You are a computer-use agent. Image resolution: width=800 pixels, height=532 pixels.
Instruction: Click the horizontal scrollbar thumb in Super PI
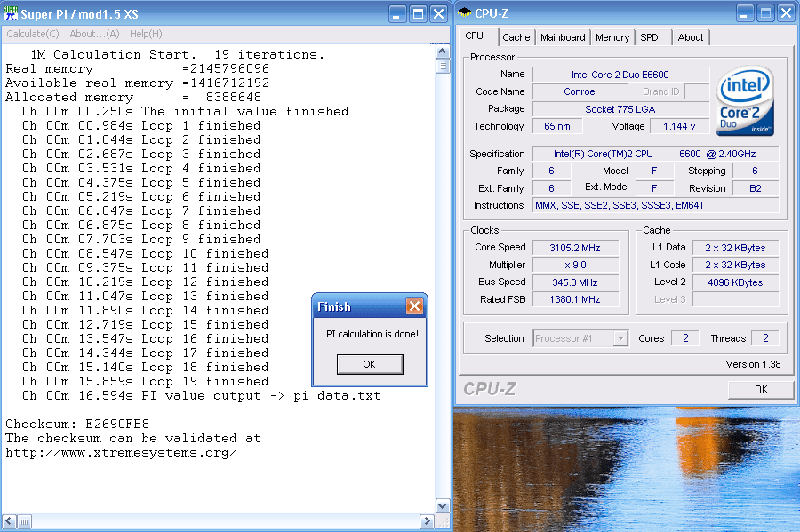click(25, 521)
